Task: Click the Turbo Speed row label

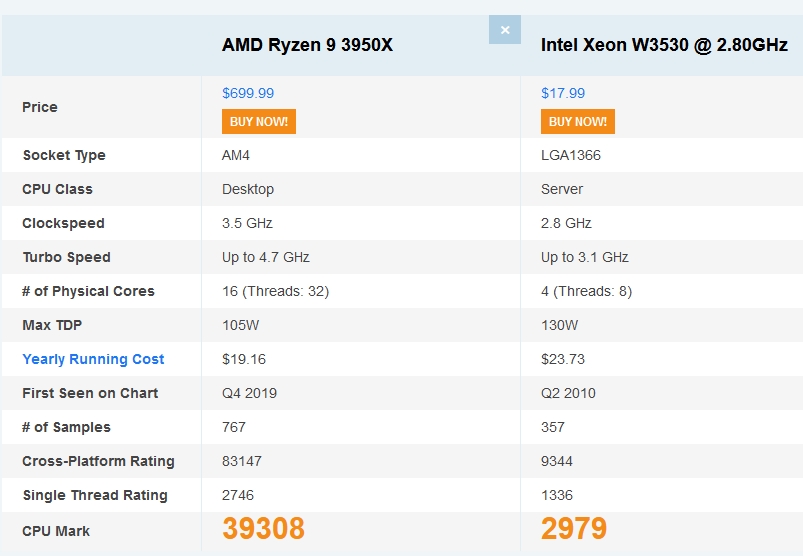Action: [67, 258]
